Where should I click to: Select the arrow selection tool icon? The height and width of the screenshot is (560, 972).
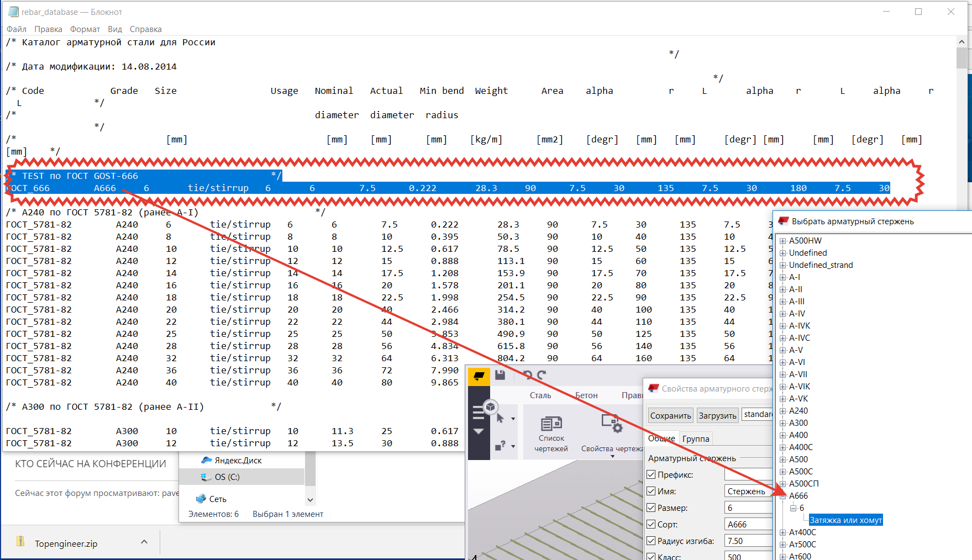pyautogui.click(x=500, y=418)
